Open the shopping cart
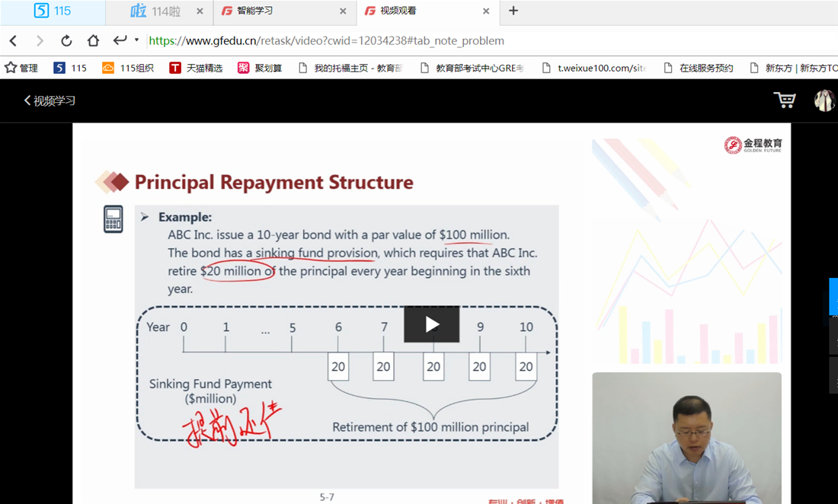This screenshot has width=838, height=504. pyautogui.click(x=784, y=100)
